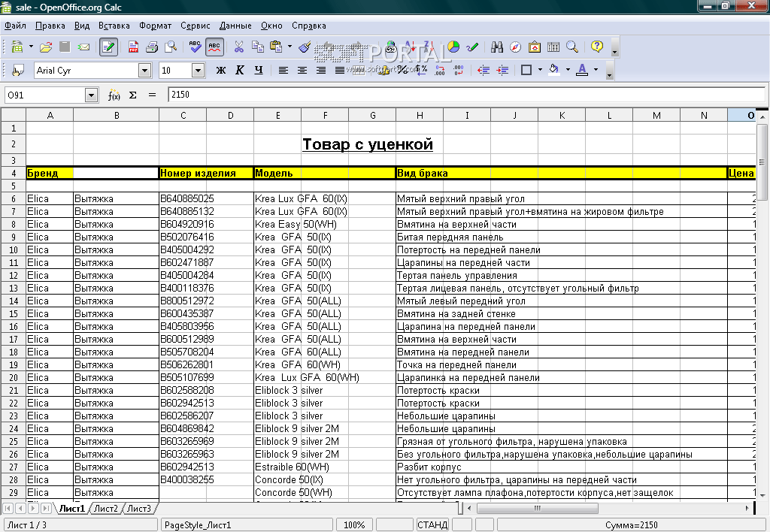770x532 pixels.
Task: Click in the formula input line showing 2150
Action: [x=466, y=95]
